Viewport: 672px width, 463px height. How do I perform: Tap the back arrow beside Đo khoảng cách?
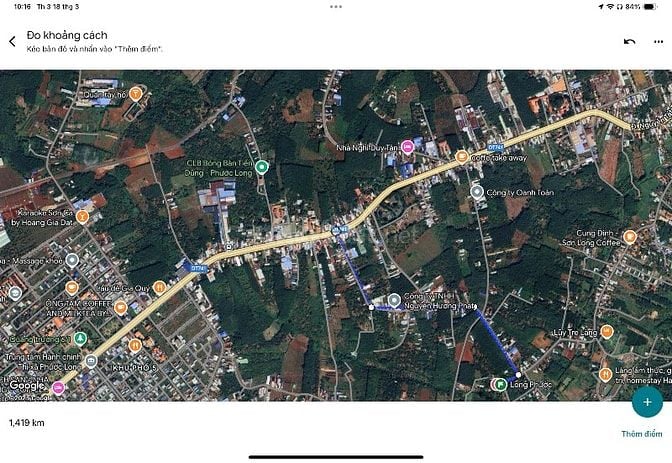coord(12,41)
